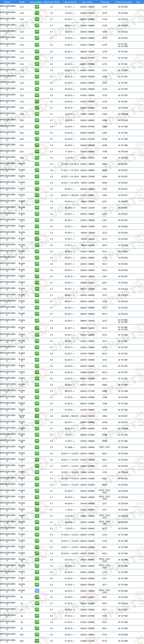Click the Rodzaj paliwa column header

[36, 2]
